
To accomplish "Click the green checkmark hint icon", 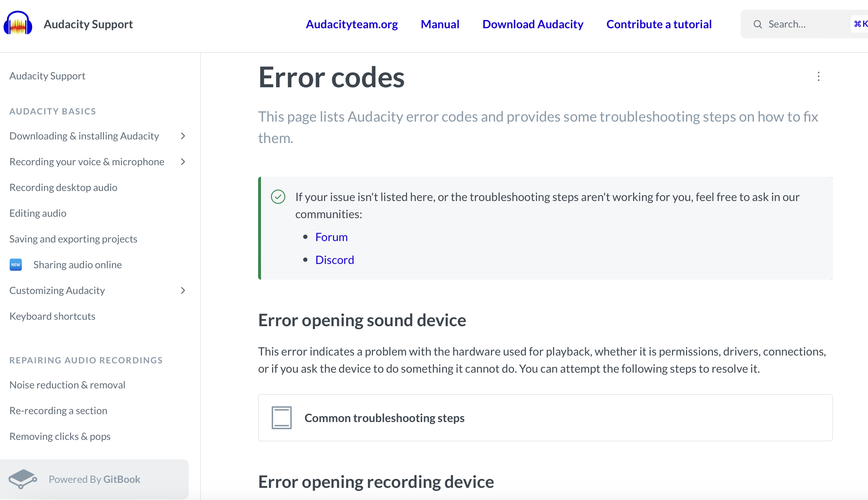I will pyautogui.click(x=278, y=197).
